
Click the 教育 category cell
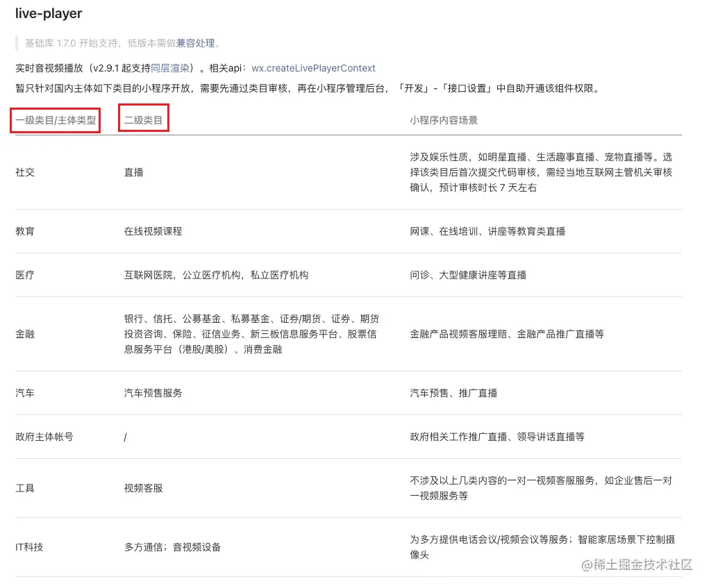[25, 231]
